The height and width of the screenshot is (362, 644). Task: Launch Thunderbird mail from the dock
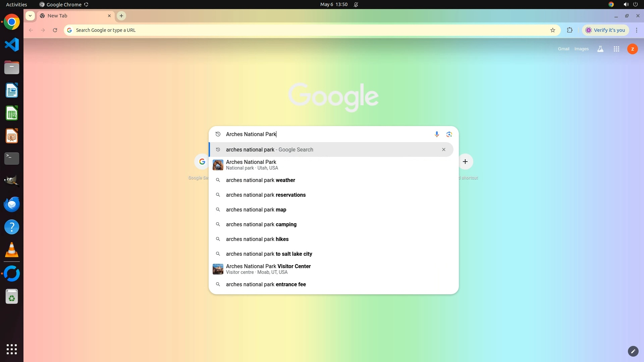point(12,204)
